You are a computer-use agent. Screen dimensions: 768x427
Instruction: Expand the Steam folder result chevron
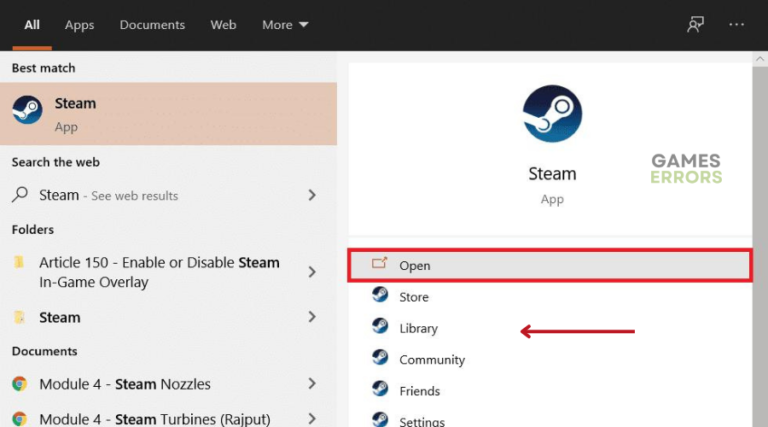coord(312,317)
